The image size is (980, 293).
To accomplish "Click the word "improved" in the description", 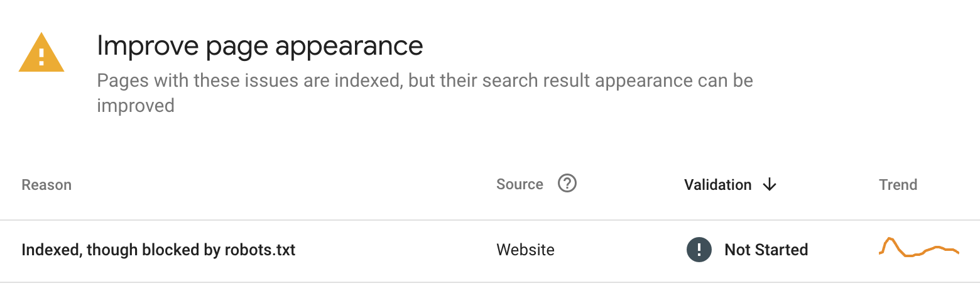I will (x=135, y=106).
